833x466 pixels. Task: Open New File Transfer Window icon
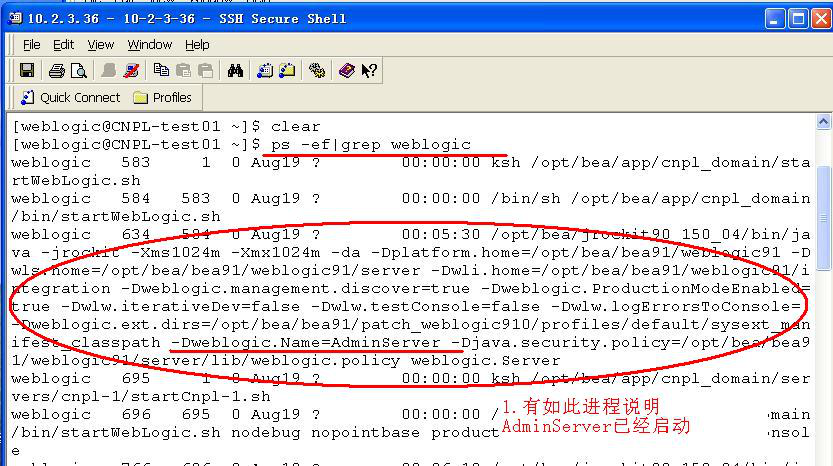(287, 70)
